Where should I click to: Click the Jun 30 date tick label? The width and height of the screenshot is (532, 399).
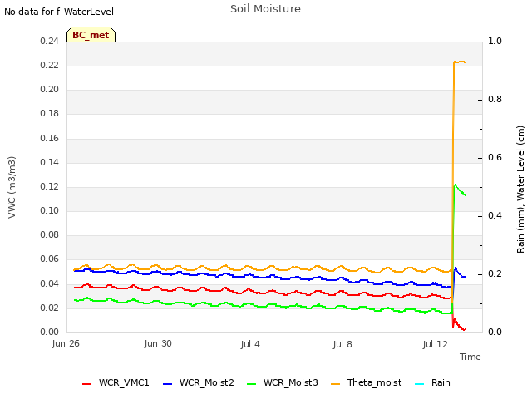click(158, 344)
